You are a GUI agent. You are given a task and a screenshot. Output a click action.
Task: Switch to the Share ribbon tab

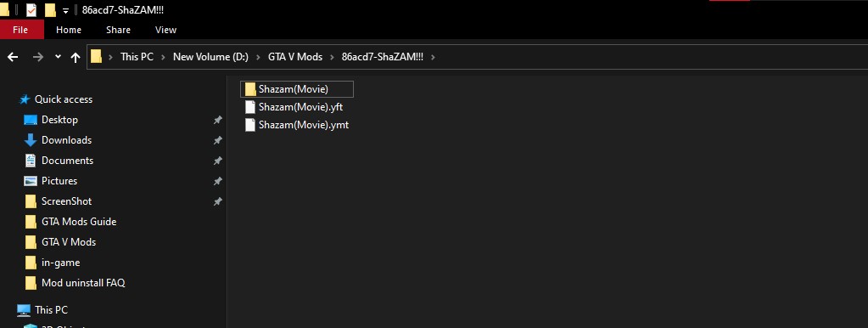(x=119, y=30)
